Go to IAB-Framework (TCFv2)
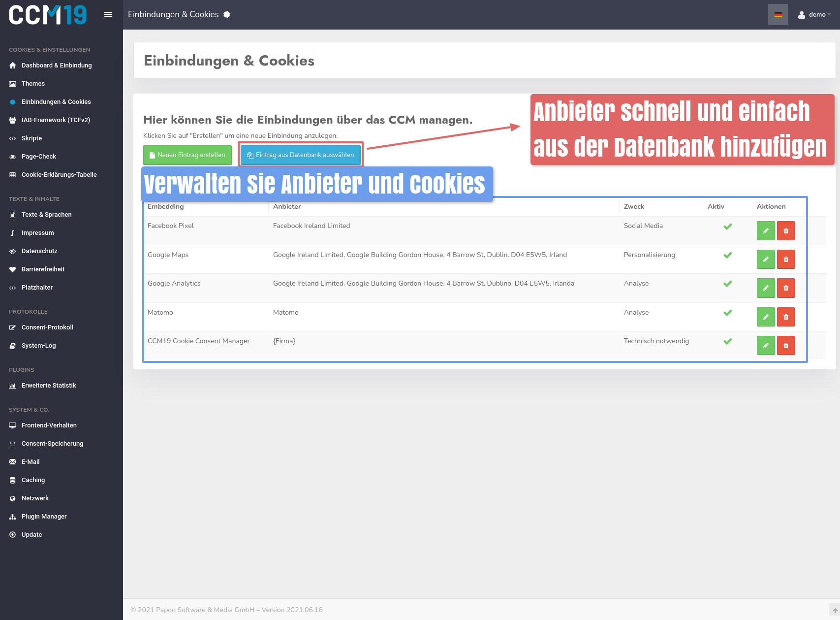840x620 pixels. point(56,120)
